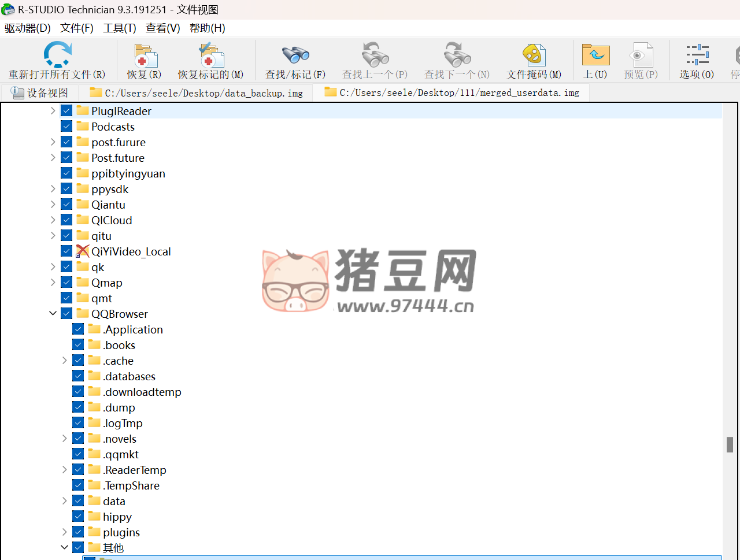Expand the .cache subfolder node
740x560 pixels.
[x=65, y=361]
